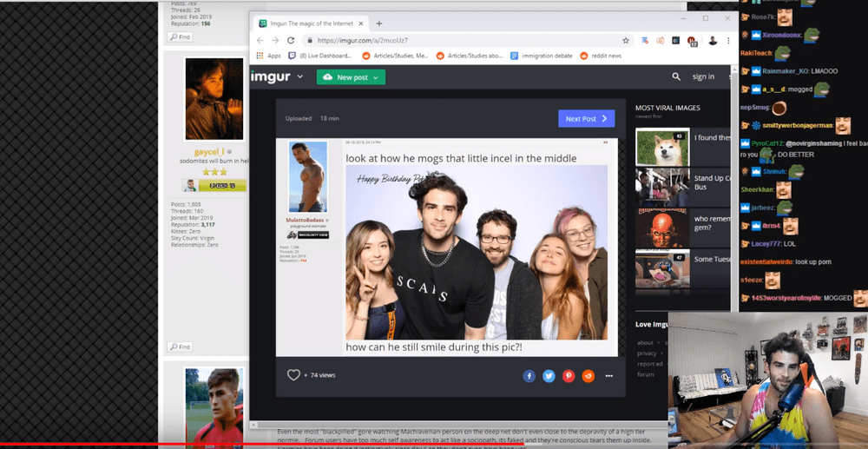The image size is (868, 449).
Task: Click the Next Post button
Action: coord(586,118)
